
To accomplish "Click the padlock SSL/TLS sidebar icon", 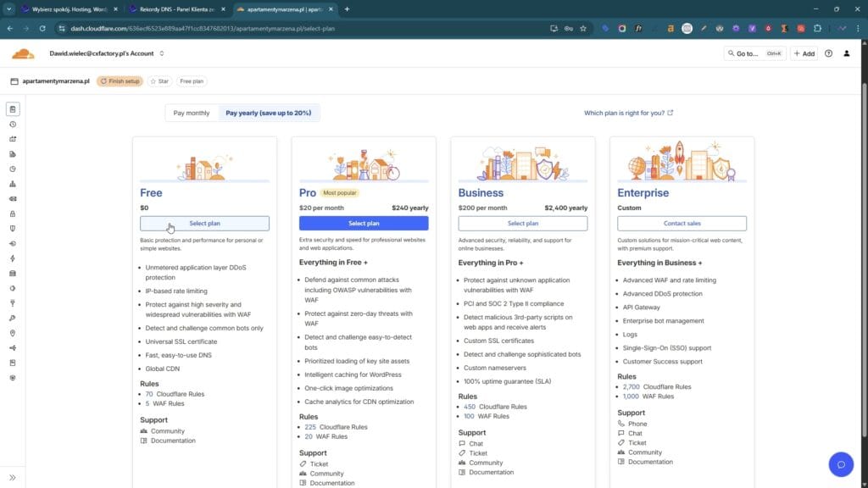I will click(x=13, y=213).
